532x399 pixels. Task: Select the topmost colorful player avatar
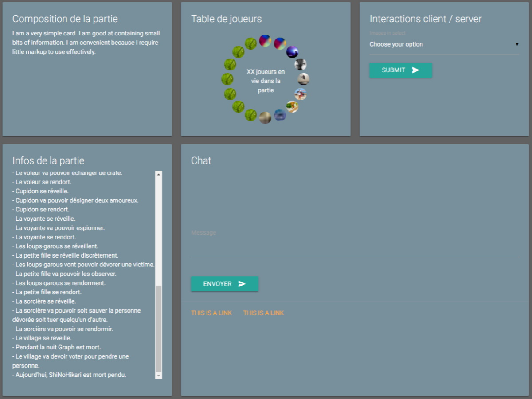tap(265, 41)
